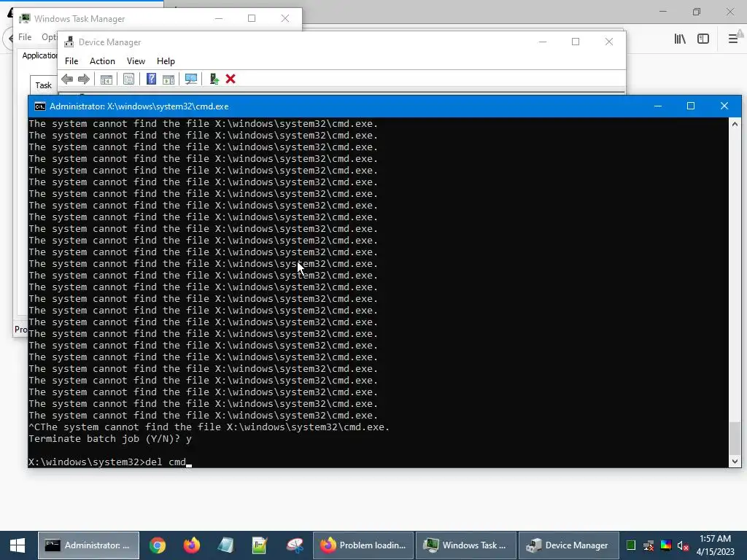Open green chart pinned taskbar app

(x=260, y=545)
